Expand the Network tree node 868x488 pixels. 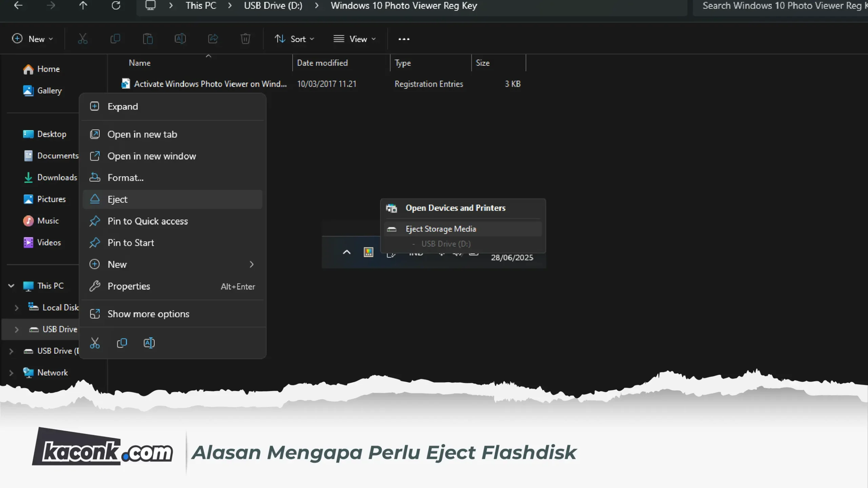pyautogui.click(x=11, y=373)
